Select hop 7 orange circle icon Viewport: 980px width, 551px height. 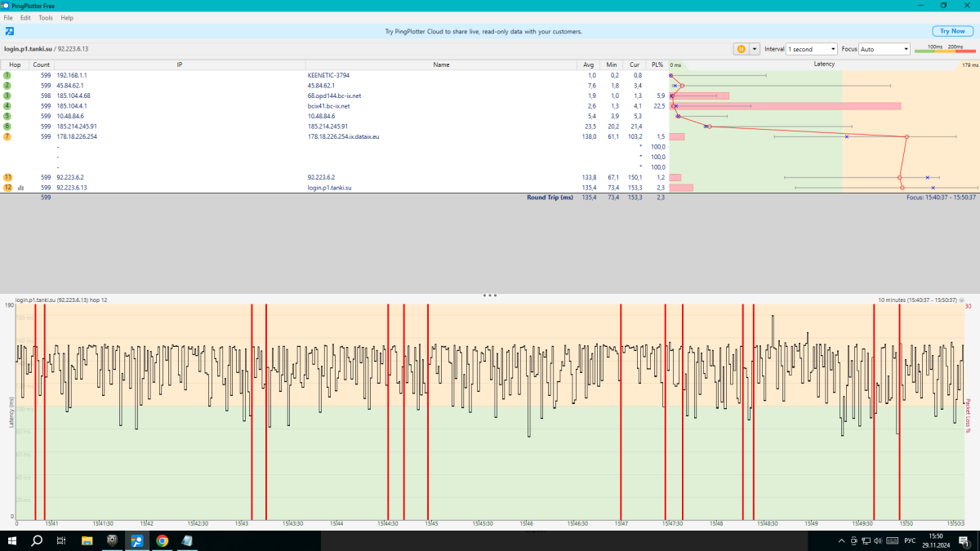[7, 136]
